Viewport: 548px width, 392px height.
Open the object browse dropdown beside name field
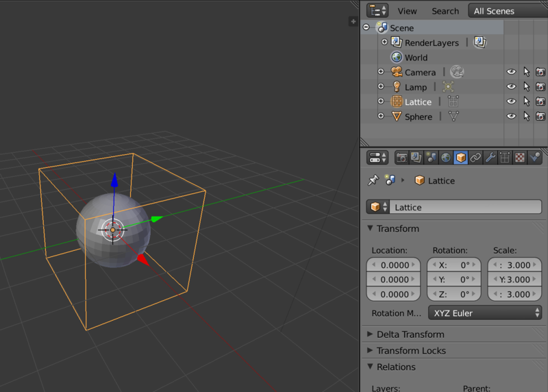(378, 207)
